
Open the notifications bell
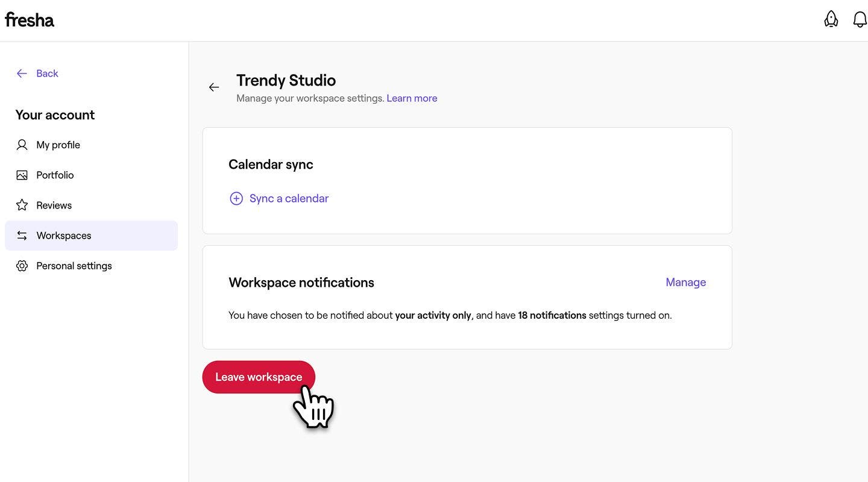tap(860, 19)
